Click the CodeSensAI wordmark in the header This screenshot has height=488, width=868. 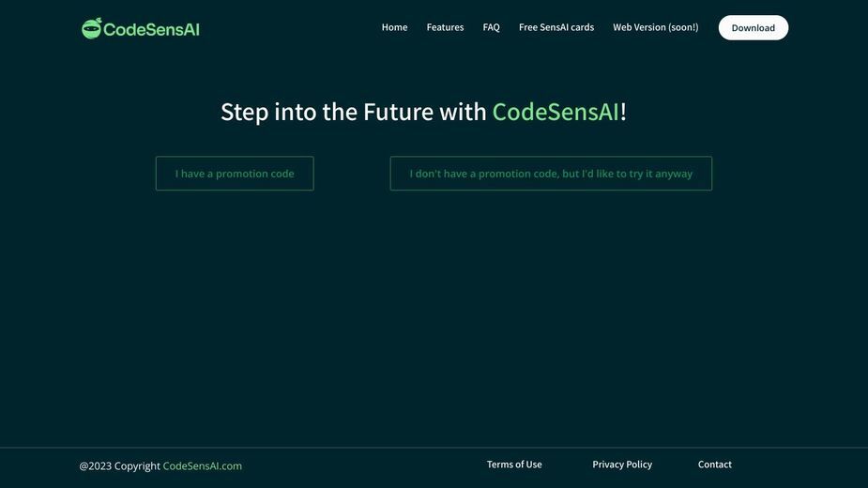151,29
